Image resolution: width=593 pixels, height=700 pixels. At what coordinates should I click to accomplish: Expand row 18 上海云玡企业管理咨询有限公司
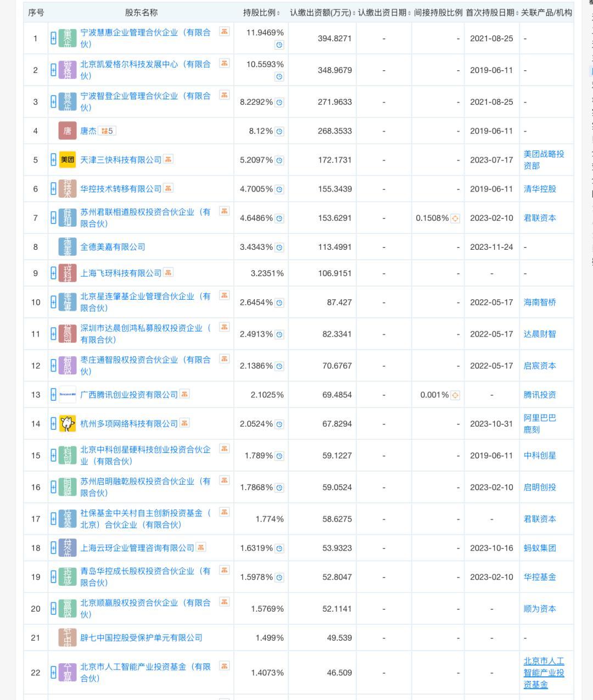(53, 548)
